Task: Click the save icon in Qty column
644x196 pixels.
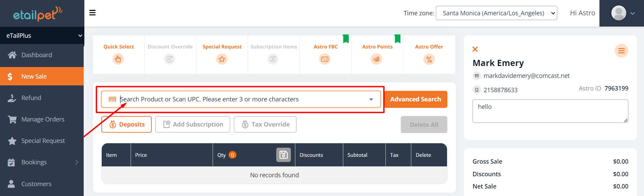Action: [283, 155]
